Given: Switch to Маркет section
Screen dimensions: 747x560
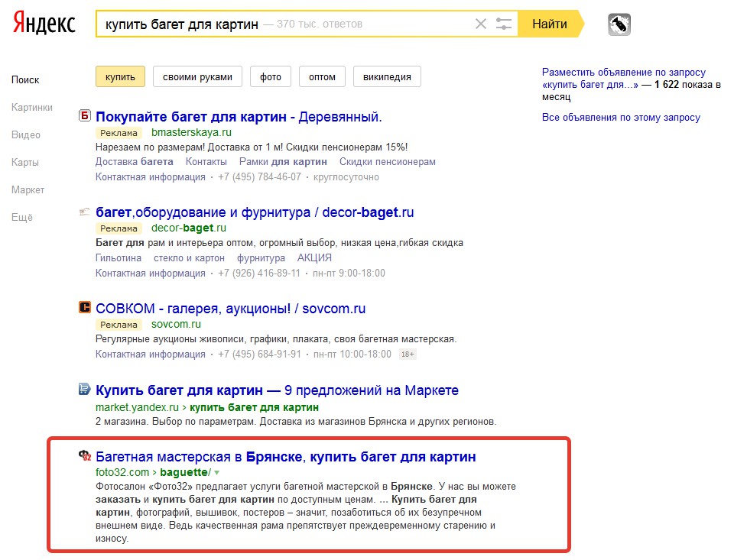Looking at the screenshot, I should [x=28, y=190].
